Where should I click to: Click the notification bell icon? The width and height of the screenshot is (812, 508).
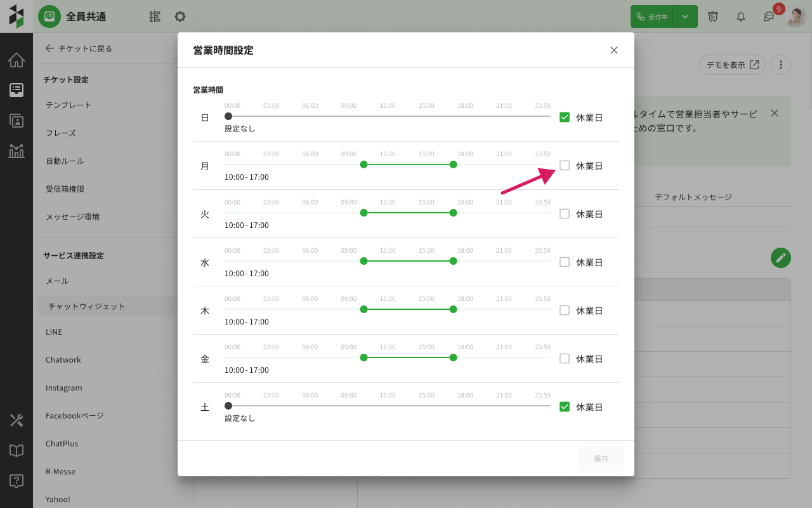tap(740, 17)
